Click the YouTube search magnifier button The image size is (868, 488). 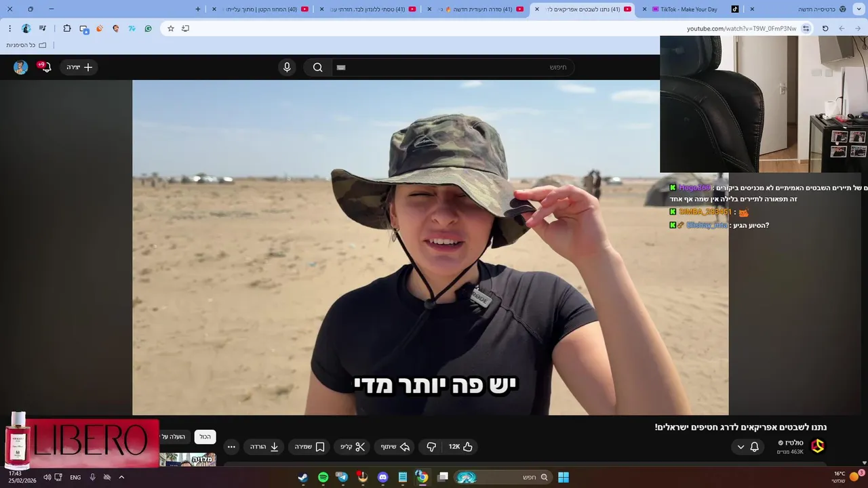point(317,67)
